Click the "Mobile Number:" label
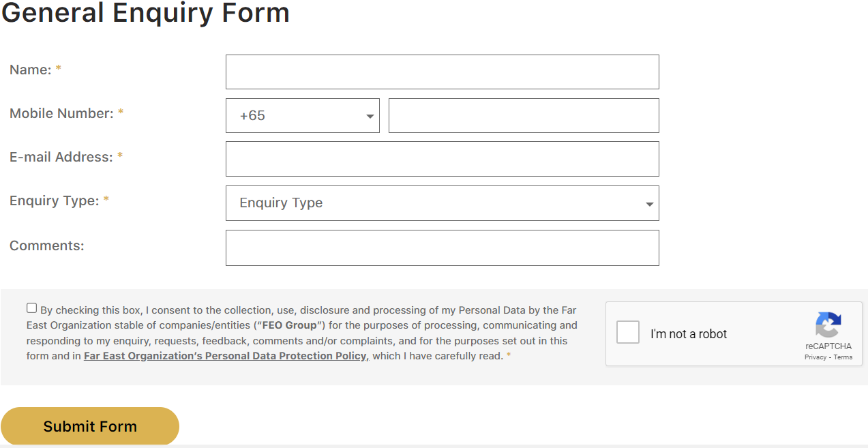Viewport: 868px width, 448px height. point(61,113)
